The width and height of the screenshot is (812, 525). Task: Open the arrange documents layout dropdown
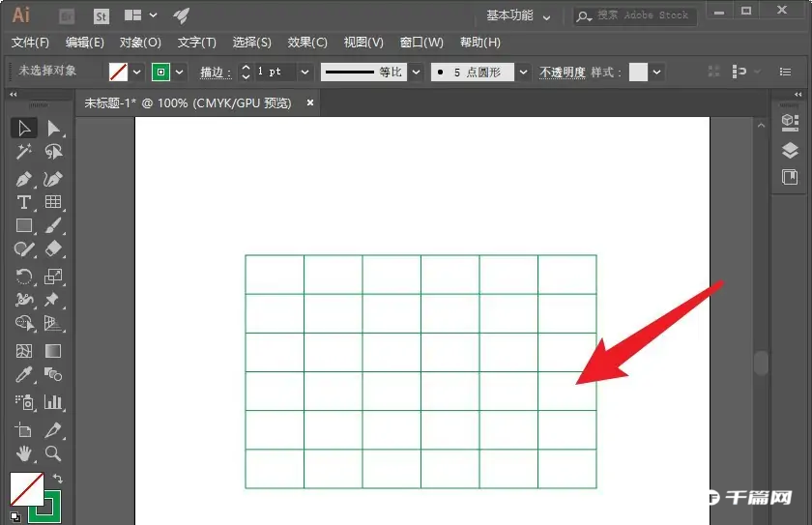coord(140,15)
